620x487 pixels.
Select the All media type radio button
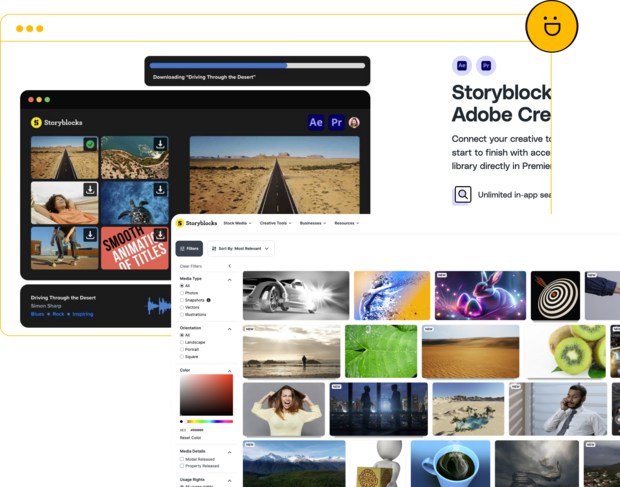(182, 286)
